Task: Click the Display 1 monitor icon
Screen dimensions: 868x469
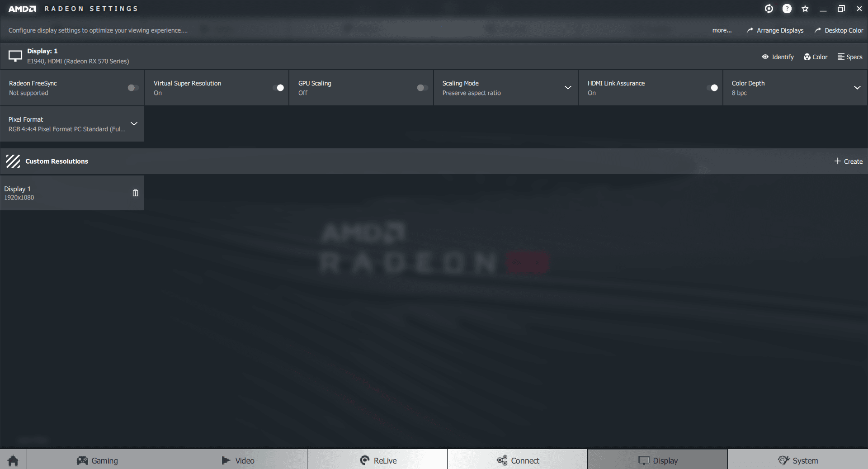Action: pyautogui.click(x=15, y=56)
